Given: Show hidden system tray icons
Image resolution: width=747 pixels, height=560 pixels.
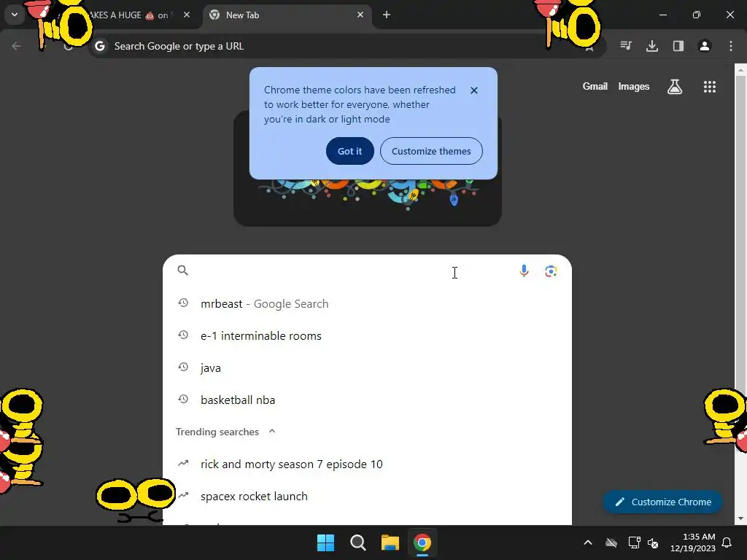Looking at the screenshot, I should (588, 542).
